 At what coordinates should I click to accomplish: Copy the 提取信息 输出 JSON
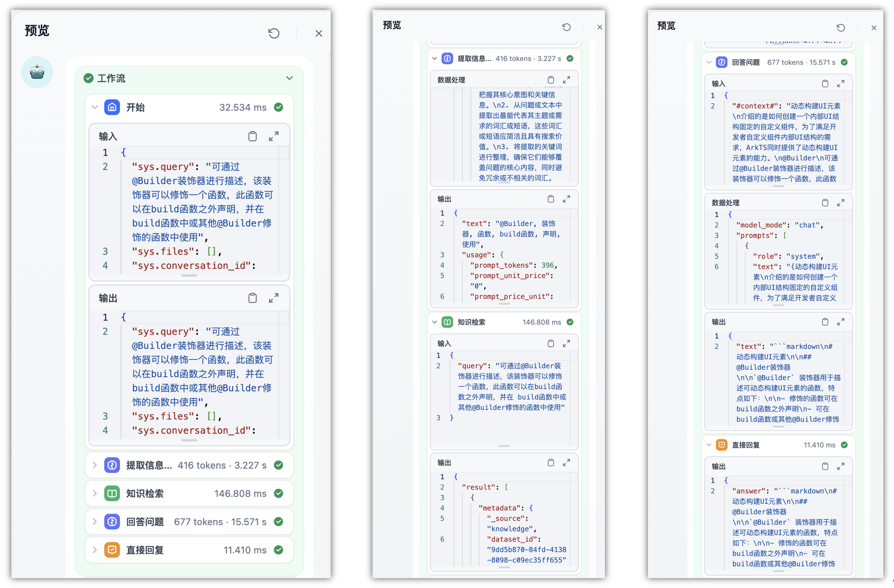click(x=551, y=199)
